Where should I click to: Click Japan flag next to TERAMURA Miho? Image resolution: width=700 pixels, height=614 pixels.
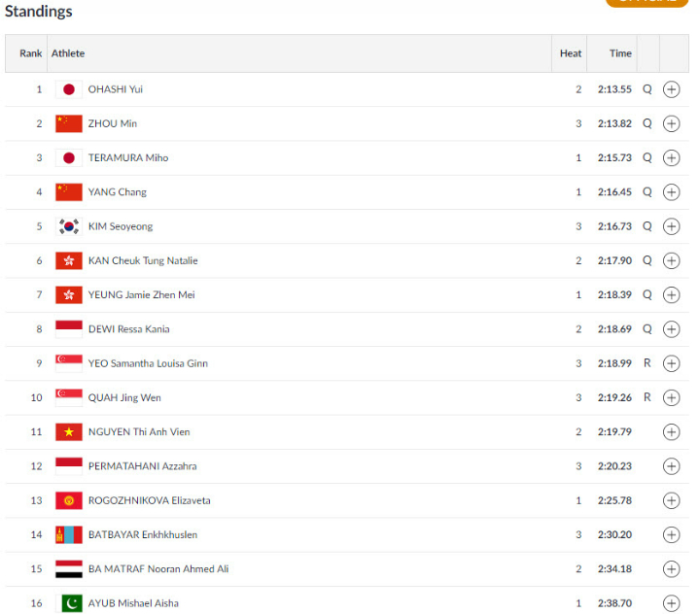click(68, 158)
